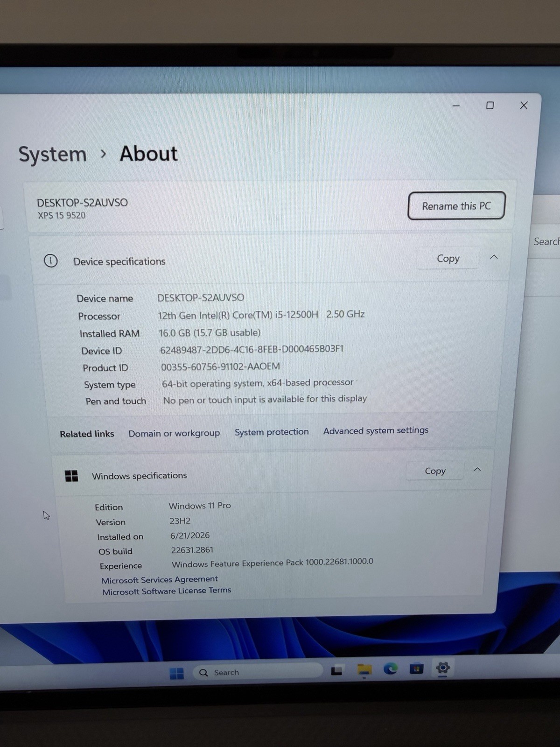The height and width of the screenshot is (747, 560).
Task: Click the XPS 15 9520 model text
Action: click(x=62, y=215)
